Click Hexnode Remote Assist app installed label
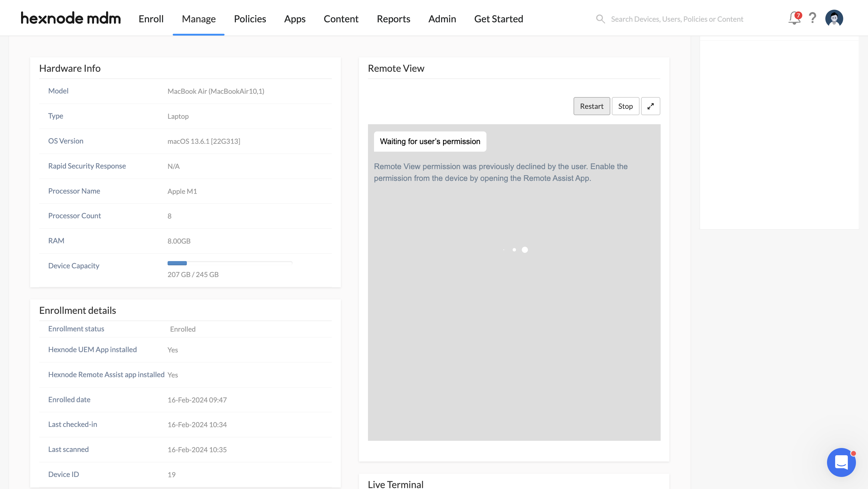Screen dimensions: 868x489 (x=106, y=374)
